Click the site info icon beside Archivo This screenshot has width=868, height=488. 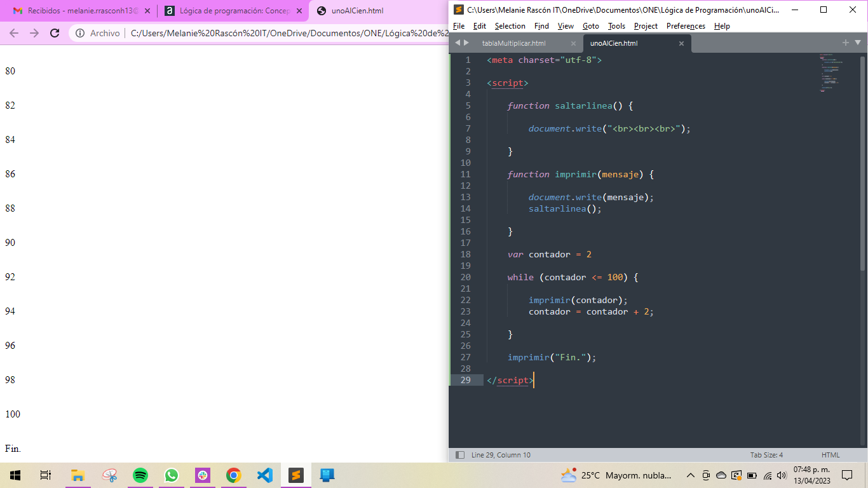pos(80,33)
